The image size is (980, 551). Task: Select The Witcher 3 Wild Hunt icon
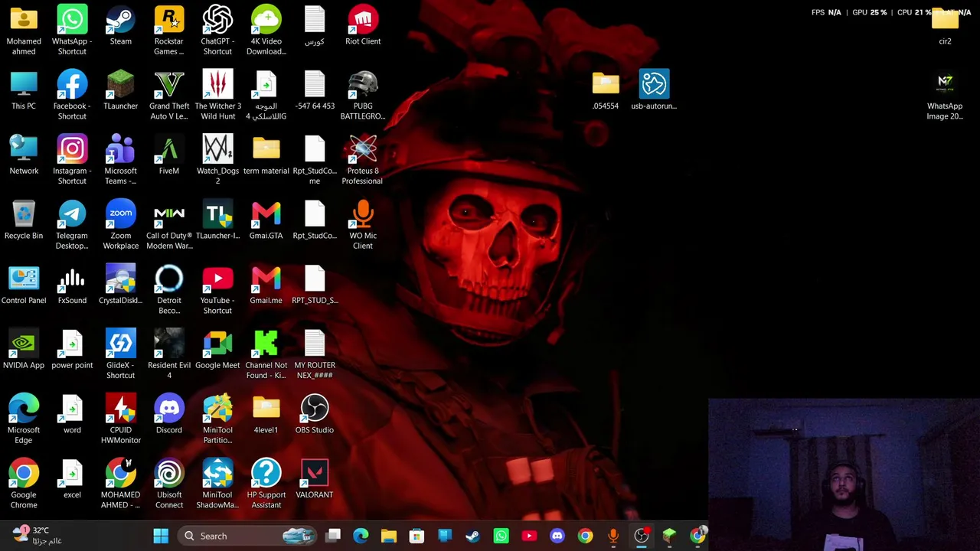[217, 96]
